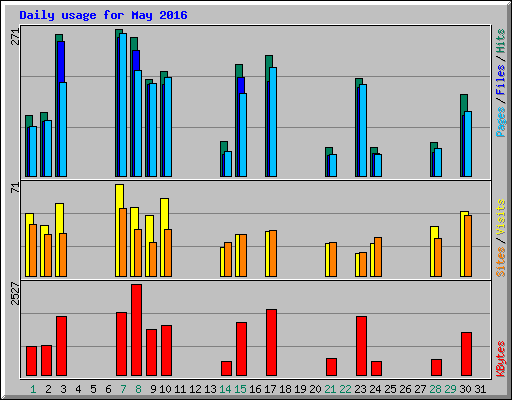The height and width of the screenshot is (400, 512).
Task: Click day 14 on the x-axis
Action: point(225,389)
